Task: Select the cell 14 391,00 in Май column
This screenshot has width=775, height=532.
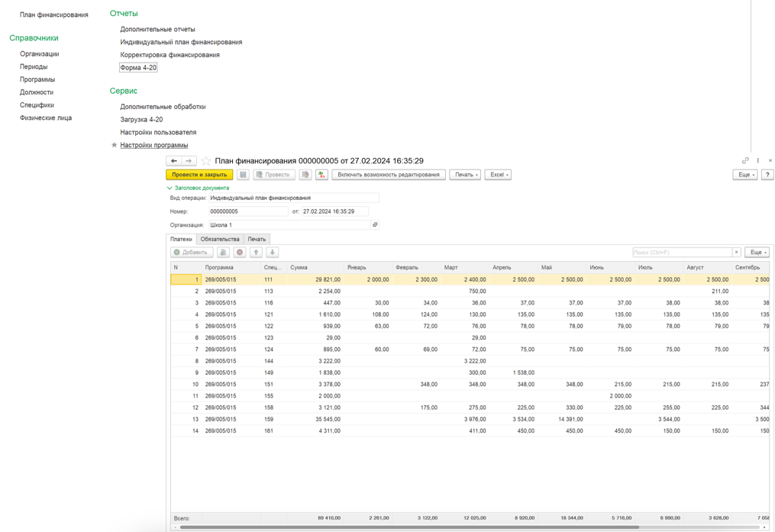Action: point(562,419)
